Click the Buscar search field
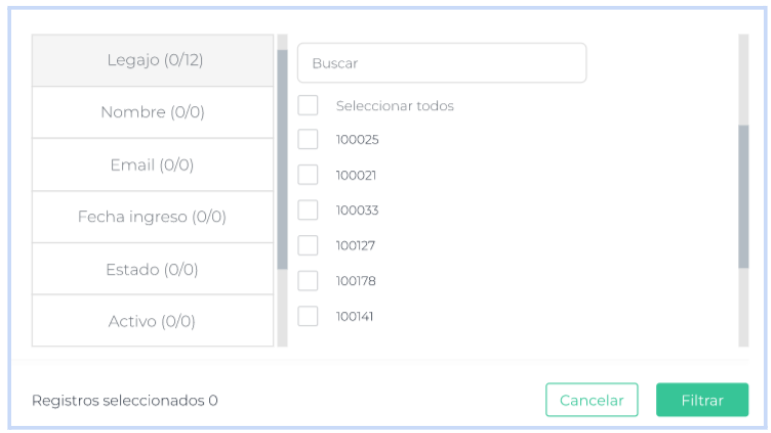This screenshot has height=433, width=771. (x=441, y=63)
